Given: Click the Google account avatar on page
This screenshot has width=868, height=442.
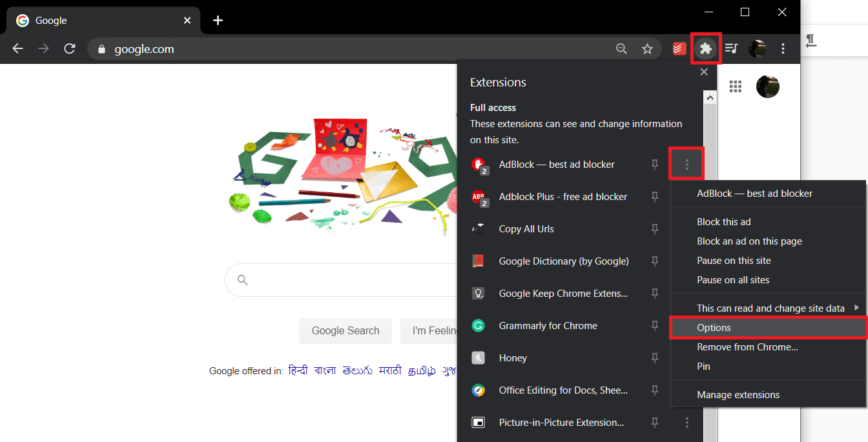Looking at the screenshot, I should pos(768,86).
